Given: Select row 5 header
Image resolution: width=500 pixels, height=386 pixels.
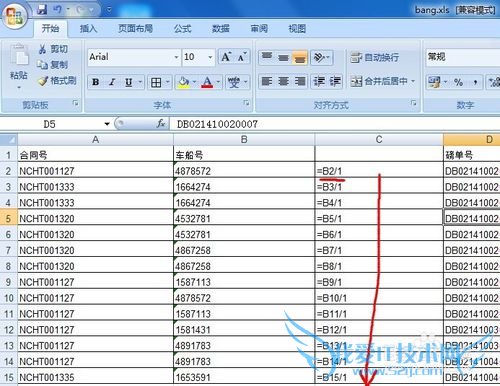Looking at the screenshot, I should tap(9, 219).
